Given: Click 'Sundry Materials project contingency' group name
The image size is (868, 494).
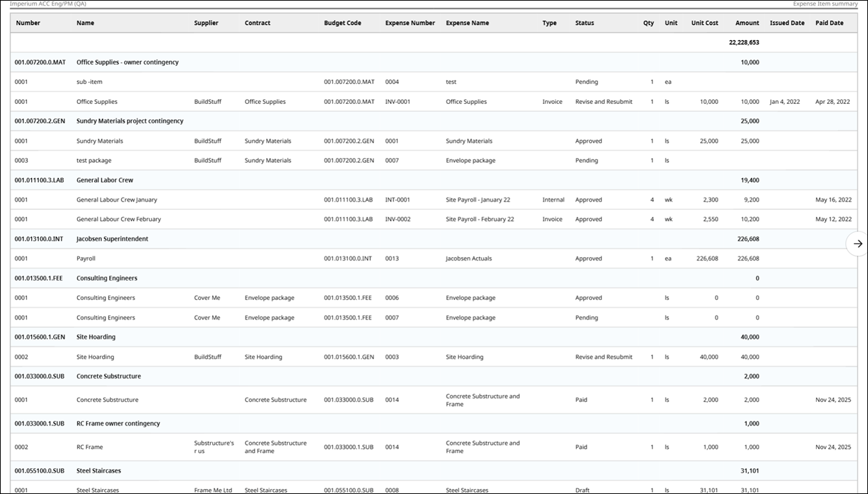Looking at the screenshot, I should [130, 121].
